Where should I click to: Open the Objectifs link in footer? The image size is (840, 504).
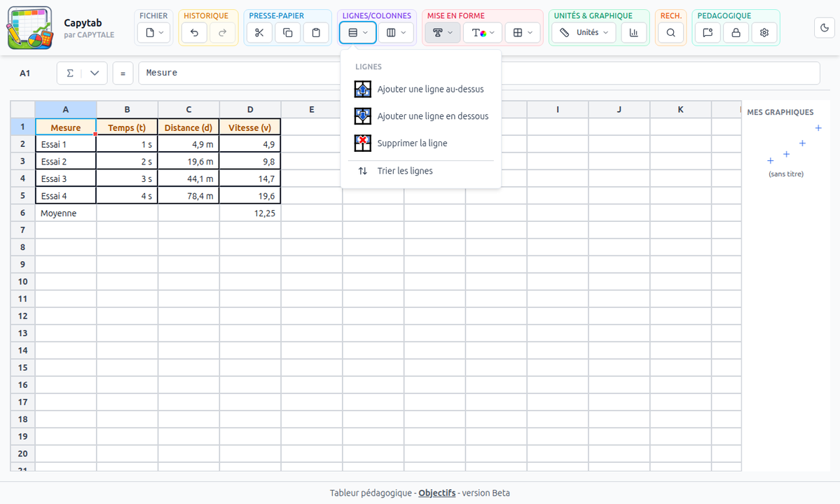pos(436,493)
